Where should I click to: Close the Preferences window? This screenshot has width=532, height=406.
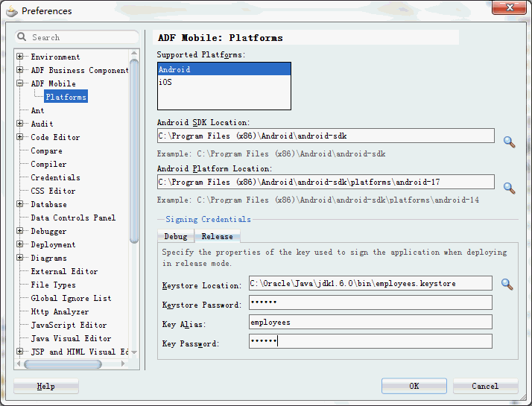[509, 7]
